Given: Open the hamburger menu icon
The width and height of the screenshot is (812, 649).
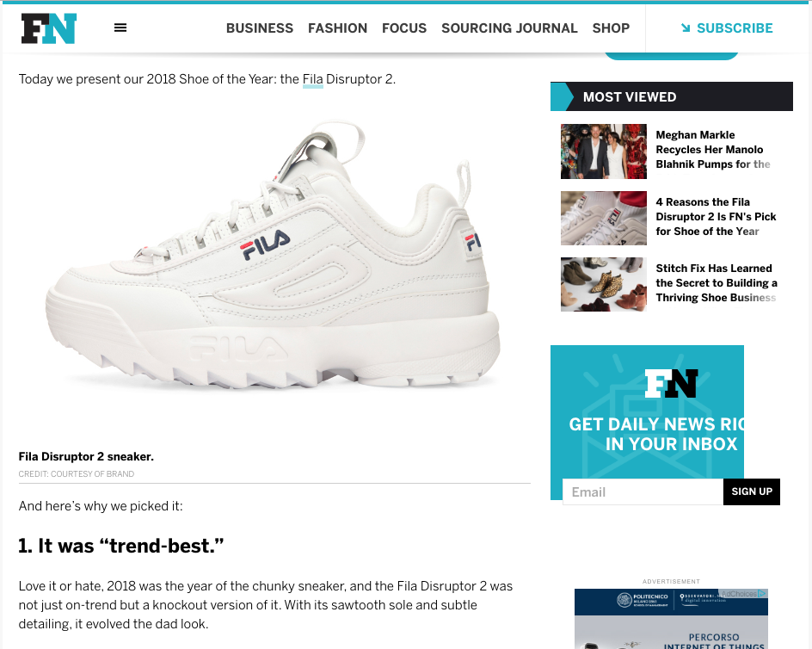Looking at the screenshot, I should (x=120, y=28).
